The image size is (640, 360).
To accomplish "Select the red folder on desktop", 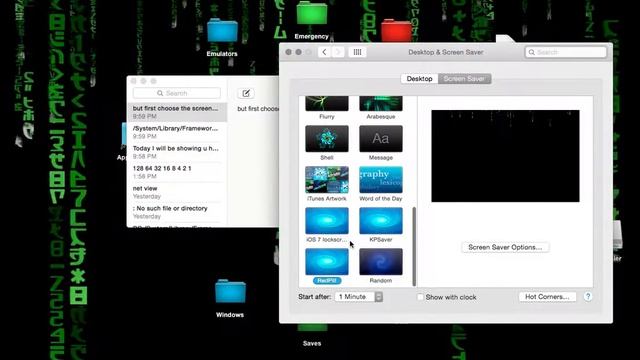I will pos(396,31).
